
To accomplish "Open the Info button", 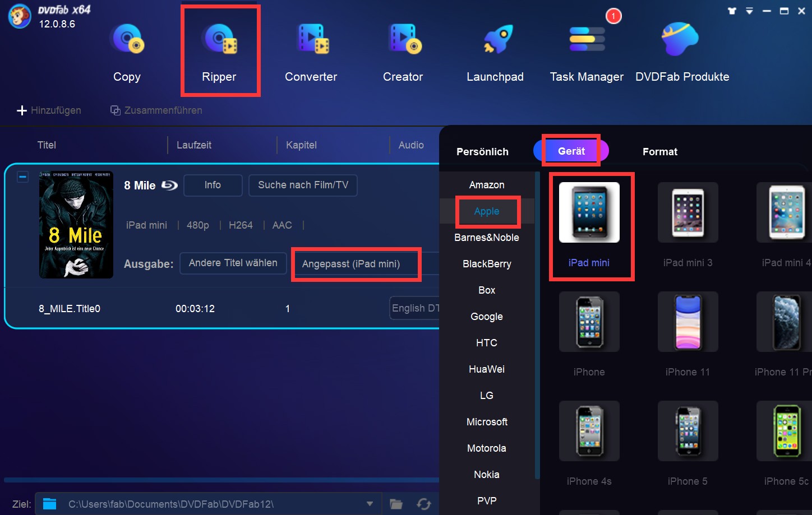I will coord(213,185).
